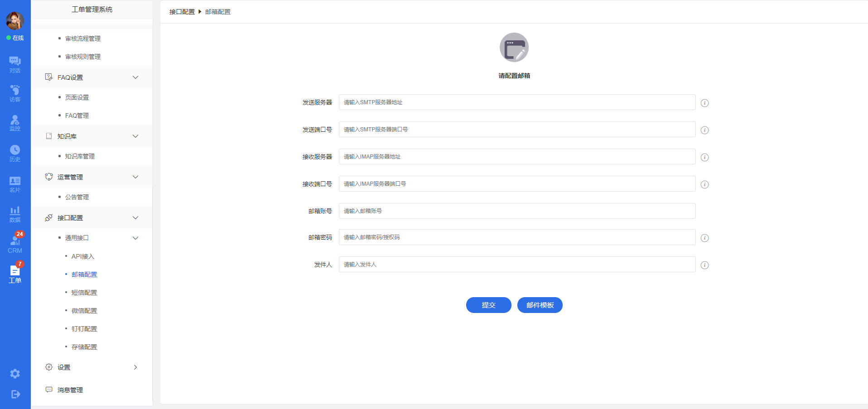The width and height of the screenshot is (868, 409).
Task: Select 短信配置 in the menu
Action: click(84, 293)
